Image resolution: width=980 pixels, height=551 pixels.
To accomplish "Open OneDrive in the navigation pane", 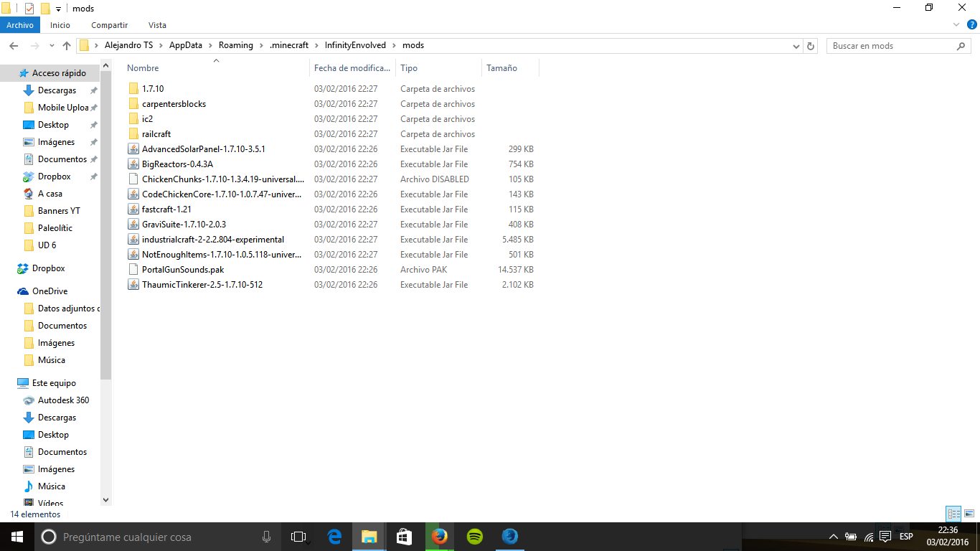I will click(x=50, y=291).
